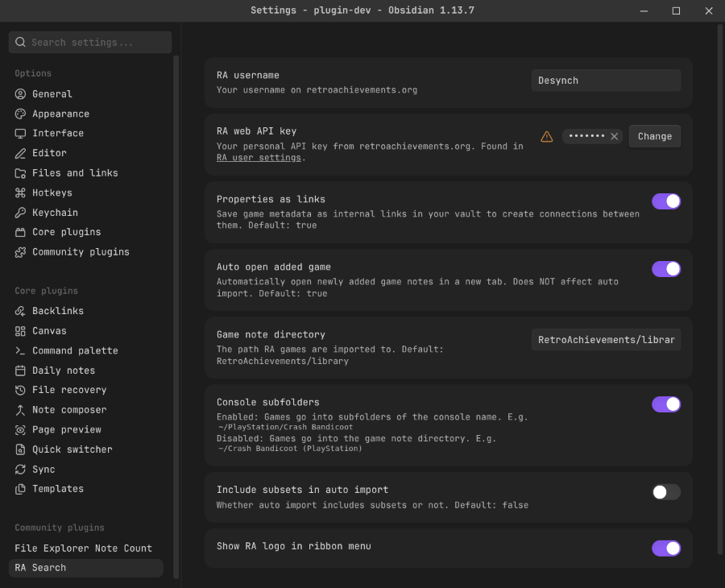Click the Files and links folder icon

click(20, 173)
